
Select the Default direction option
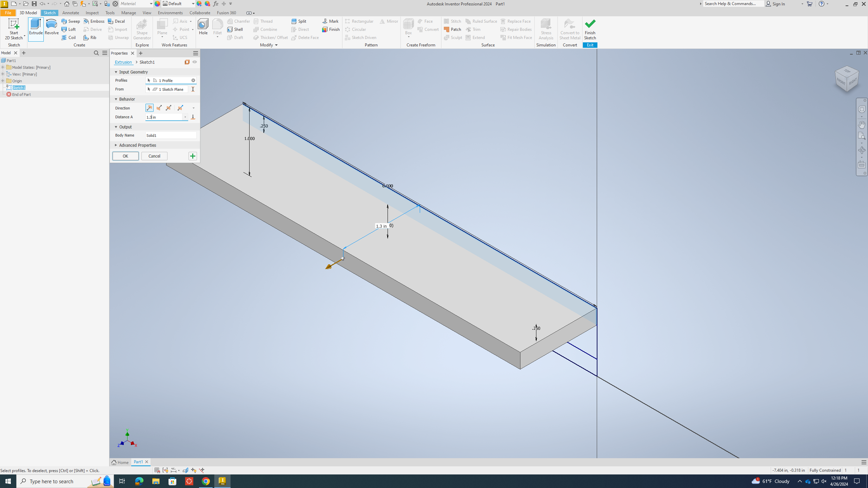pyautogui.click(x=149, y=108)
